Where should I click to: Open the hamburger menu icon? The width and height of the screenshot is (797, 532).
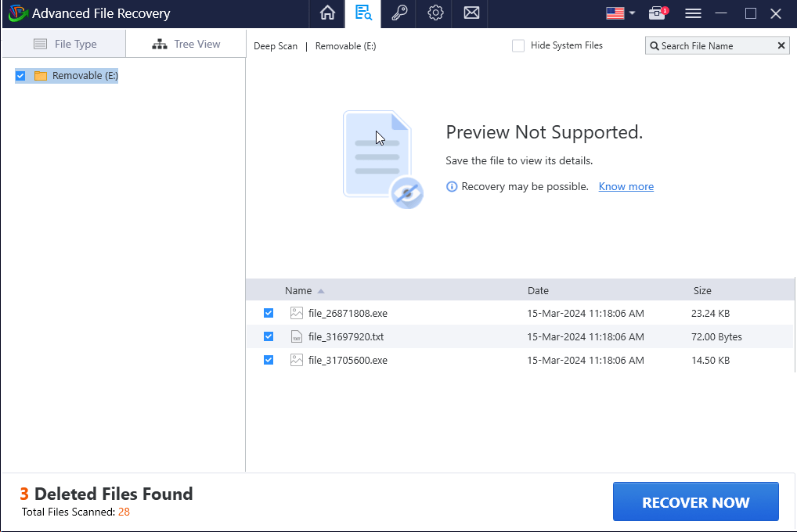(x=693, y=13)
